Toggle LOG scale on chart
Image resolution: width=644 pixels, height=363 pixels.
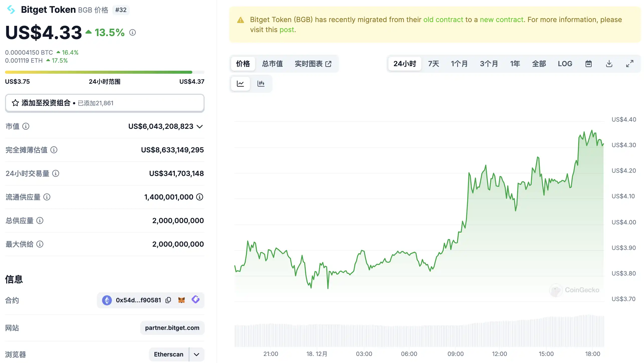pos(565,64)
